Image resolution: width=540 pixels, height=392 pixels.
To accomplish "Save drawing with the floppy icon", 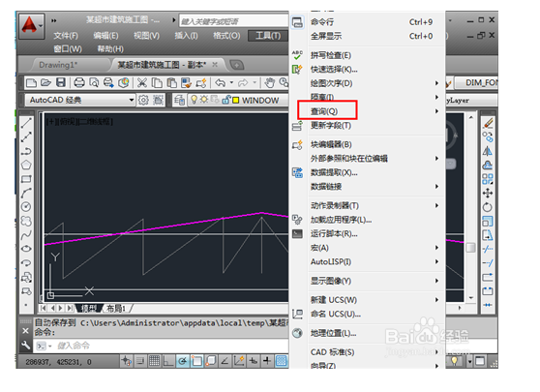I will click(61, 82).
